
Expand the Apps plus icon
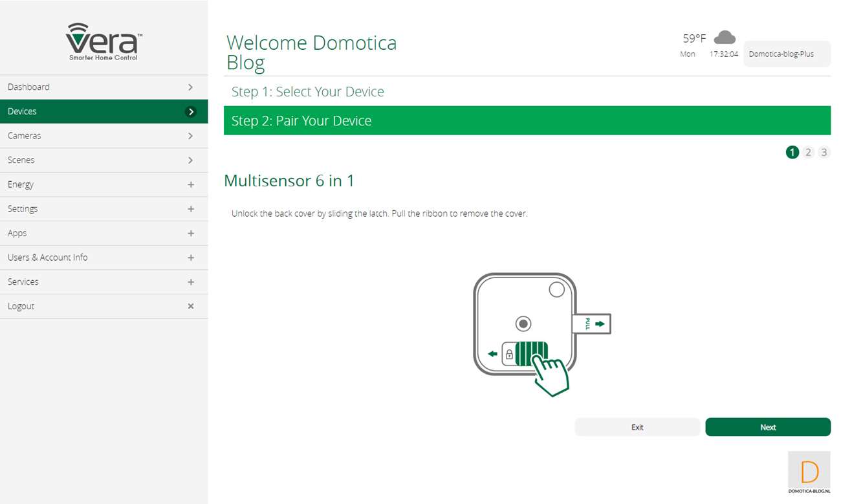pyautogui.click(x=191, y=234)
